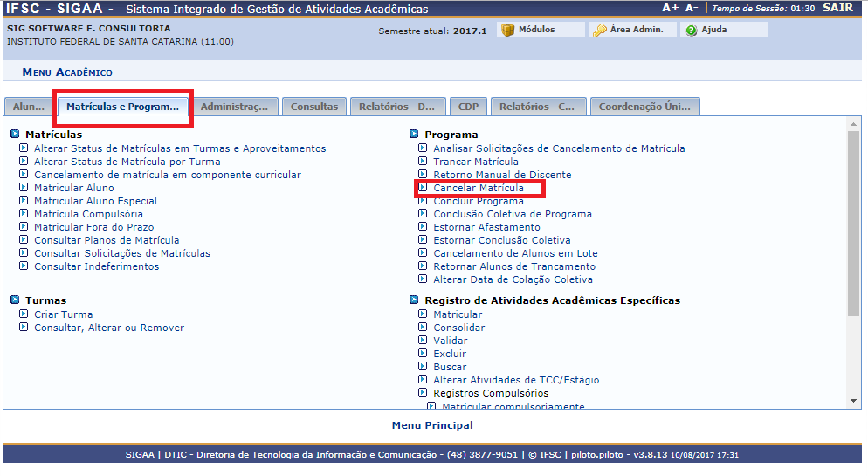
Task: Open Consultar, Alterar ou Remover turma
Action: click(x=108, y=328)
